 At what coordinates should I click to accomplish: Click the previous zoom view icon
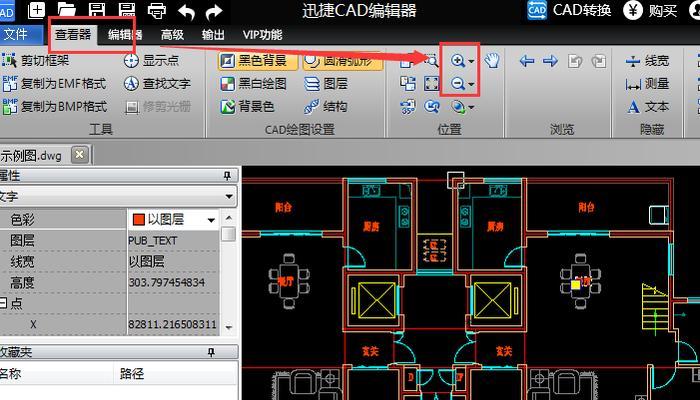pyautogui.click(x=431, y=107)
